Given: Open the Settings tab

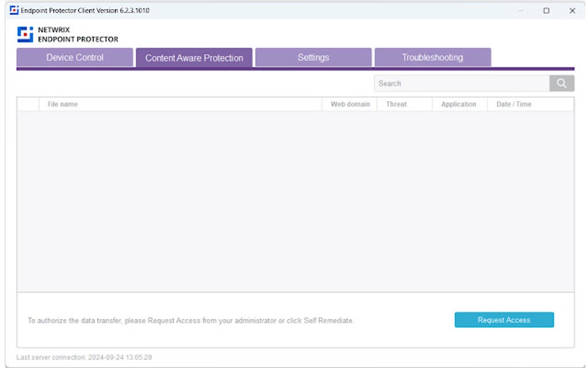Looking at the screenshot, I should pos(313,57).
